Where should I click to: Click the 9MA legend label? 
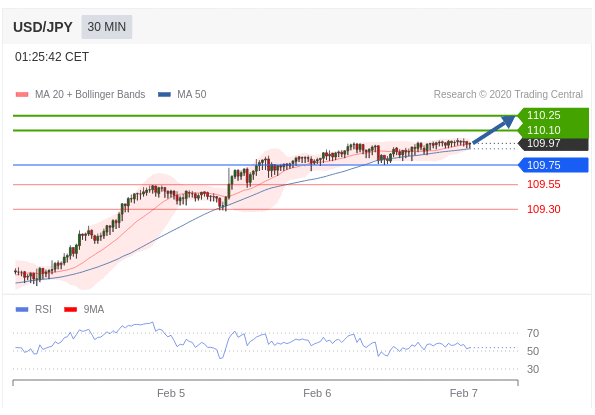tap(94, 310)
